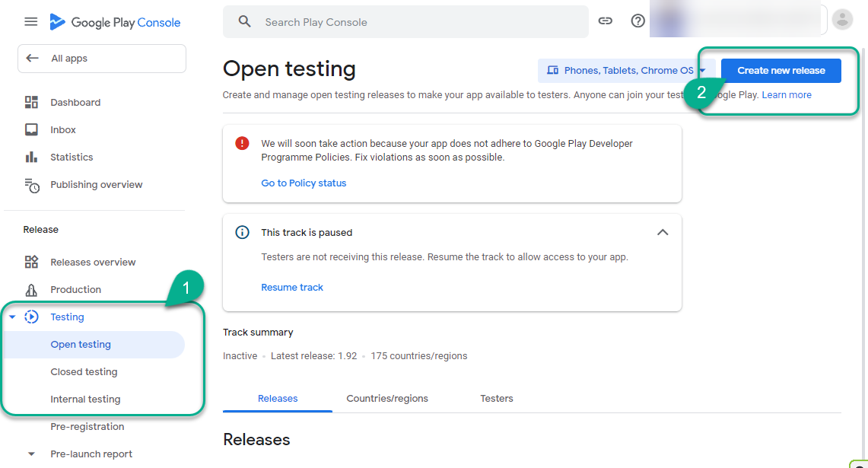Go to Policy status link
The width and height of the screenshot is (868, 468).
304,183
